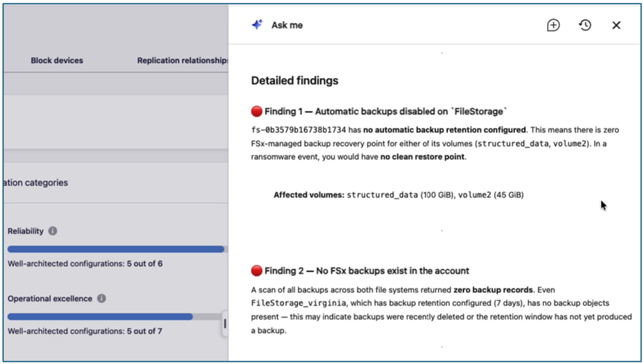
Task: Show info for Operational excellence
Action: pos(102,298)
